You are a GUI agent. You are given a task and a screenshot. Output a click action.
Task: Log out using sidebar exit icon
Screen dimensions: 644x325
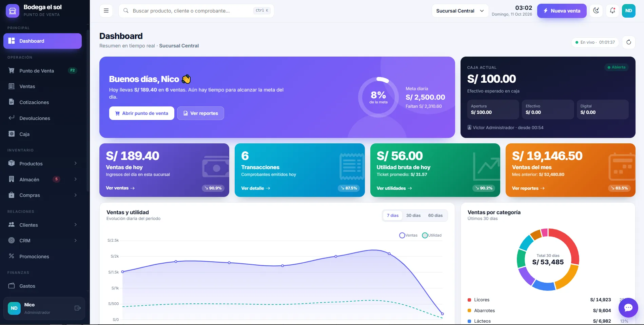click(78, 308)
